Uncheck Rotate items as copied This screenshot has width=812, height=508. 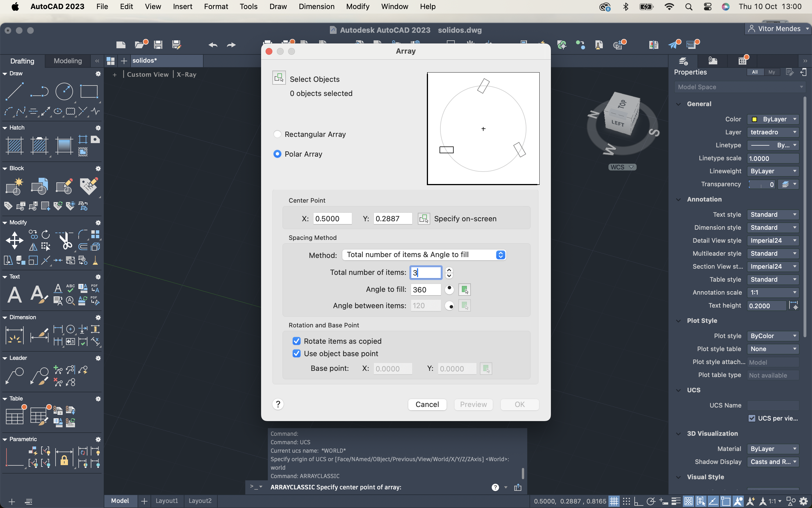[296, 341]
